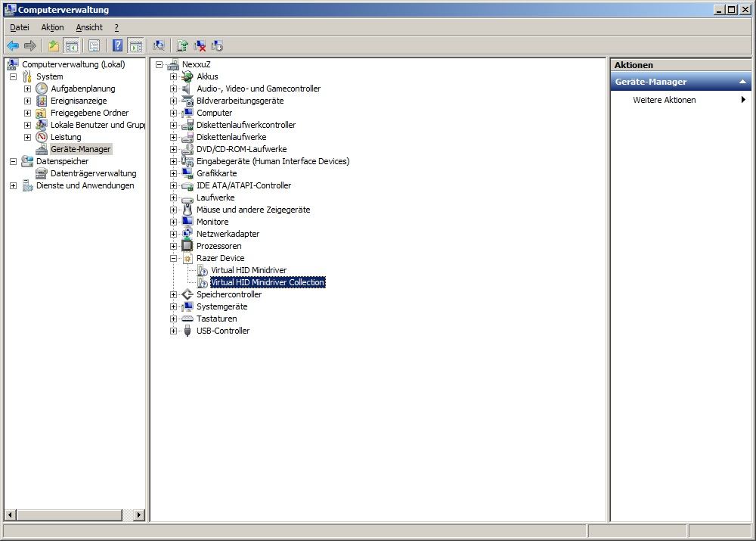Click the Monitore display icon
The width and height of the screenshot is (756, 541).
187,222
